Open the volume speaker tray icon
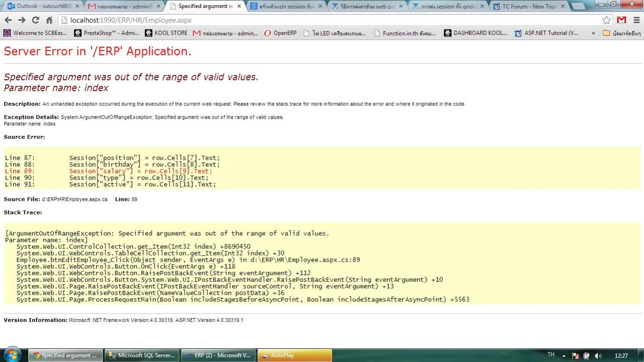Viewport: 644px width, 362px height. tap(598, 355)
